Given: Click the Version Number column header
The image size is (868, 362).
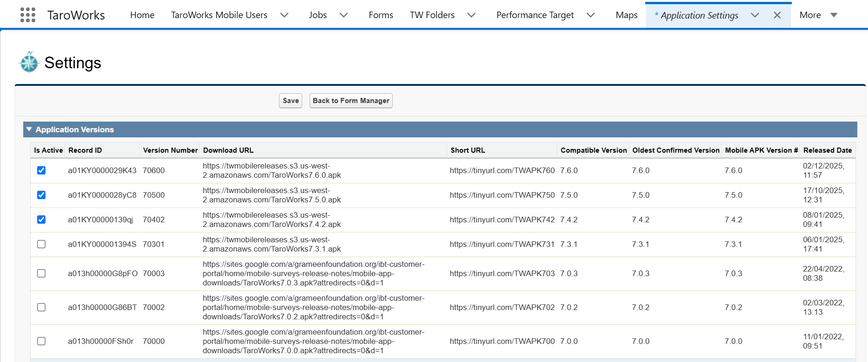Looking at the screenshot, I should pos(170,150).
